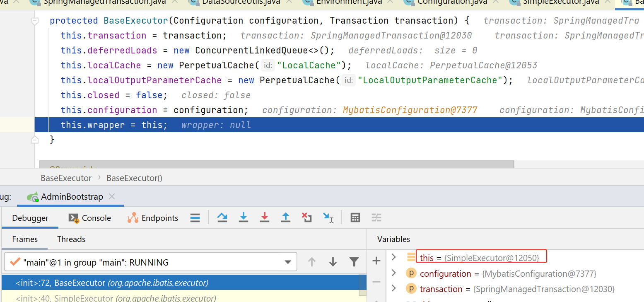Collapse the BaseExecutor constructor fold marker
The width and height of the screenshot is (644, 302).
(35, 21)
